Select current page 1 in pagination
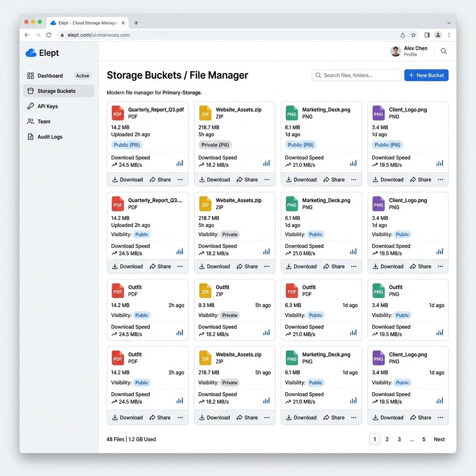Image resolution: width=476 pixels, height=476 pixels. (375, 439)
